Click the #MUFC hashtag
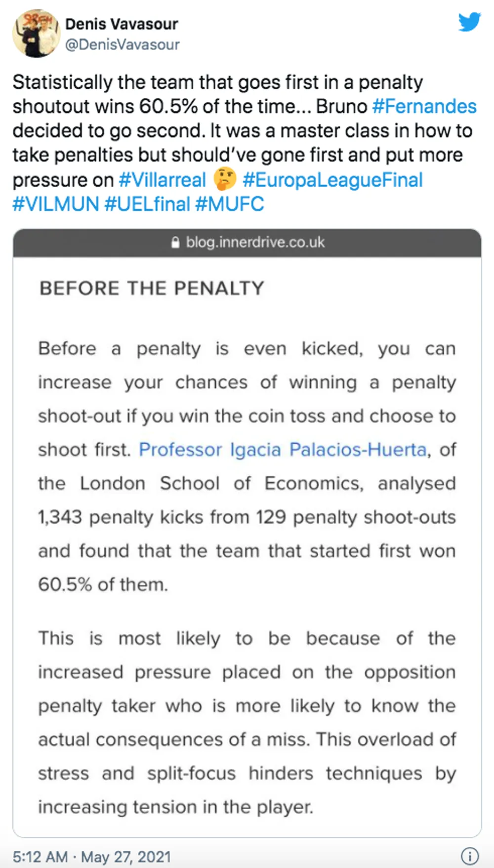The width and height of the screenshot is (494, 868). pyautogui.click(x=230, y=204)
